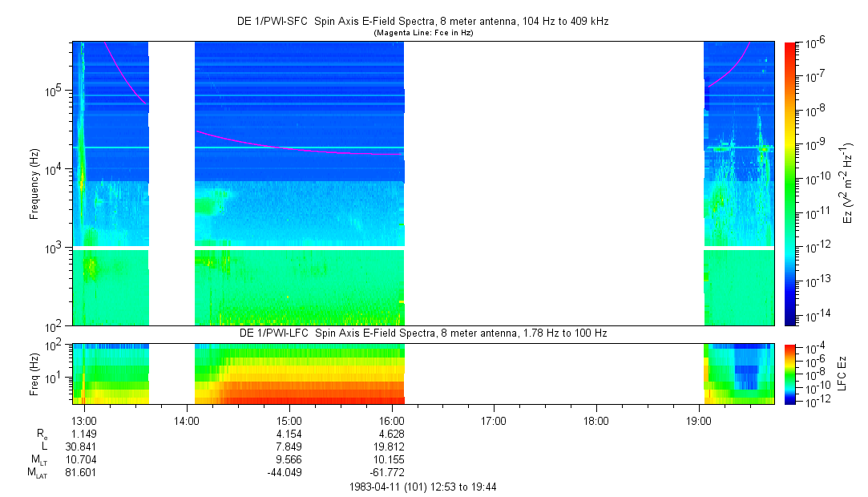The width and height of the screenshot is (868, 497).
Task: Click the SFC Ez colorbar at top right
Action: pos(790,183)
